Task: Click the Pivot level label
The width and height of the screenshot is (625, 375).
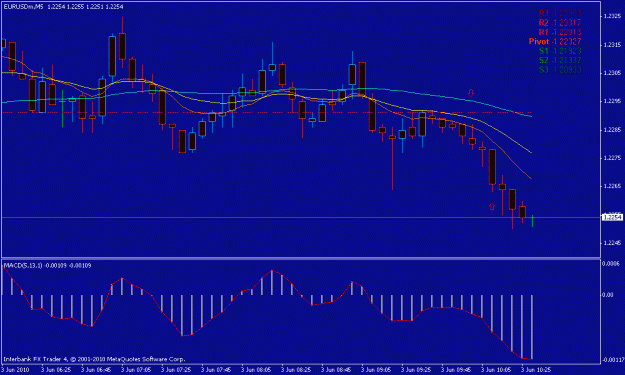Action: coord(555,41)
